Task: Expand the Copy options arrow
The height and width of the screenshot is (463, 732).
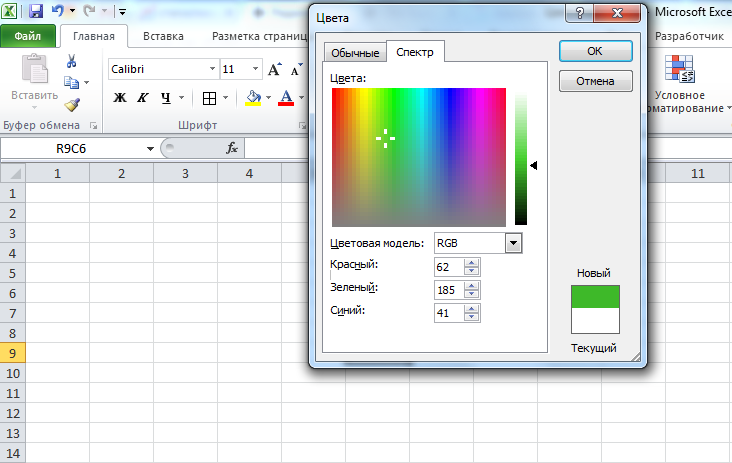Action: pyautogui.click(x=86, y=83)
